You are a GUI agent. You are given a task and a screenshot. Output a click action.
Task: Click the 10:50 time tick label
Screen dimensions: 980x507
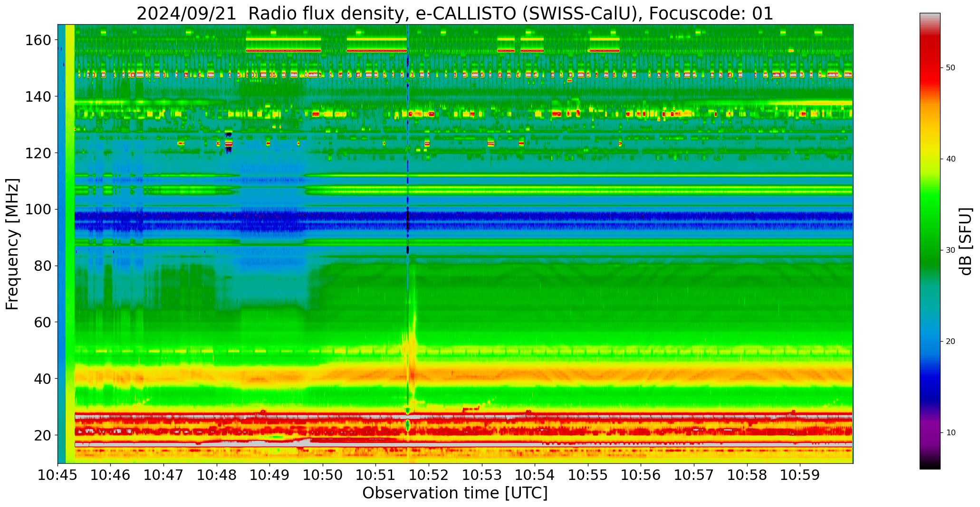coord(323,475)
